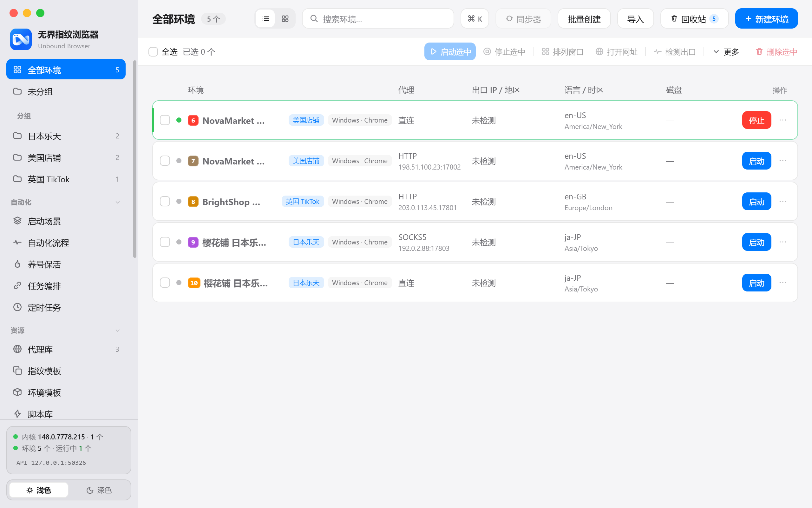Check the NovaMarket row 7 checkbox
This screenshot has width=812, height=508.
point(165,161)
